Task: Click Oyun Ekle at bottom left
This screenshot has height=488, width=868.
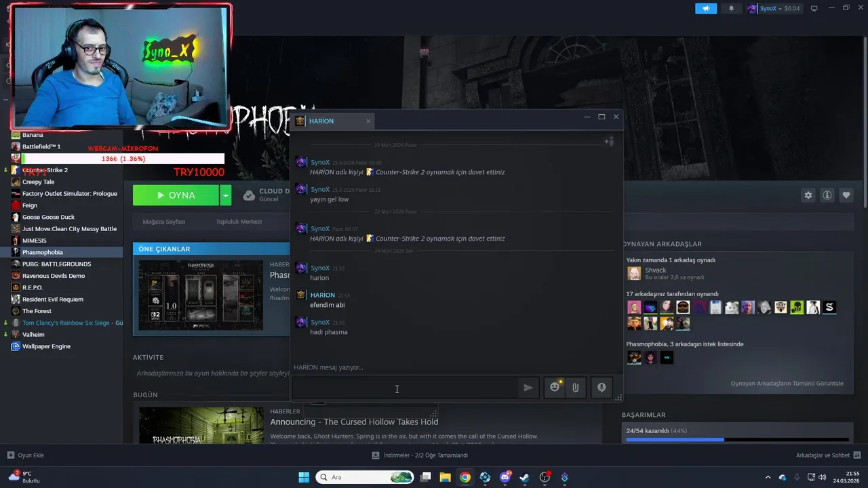Action: click(x=25, y=455)
